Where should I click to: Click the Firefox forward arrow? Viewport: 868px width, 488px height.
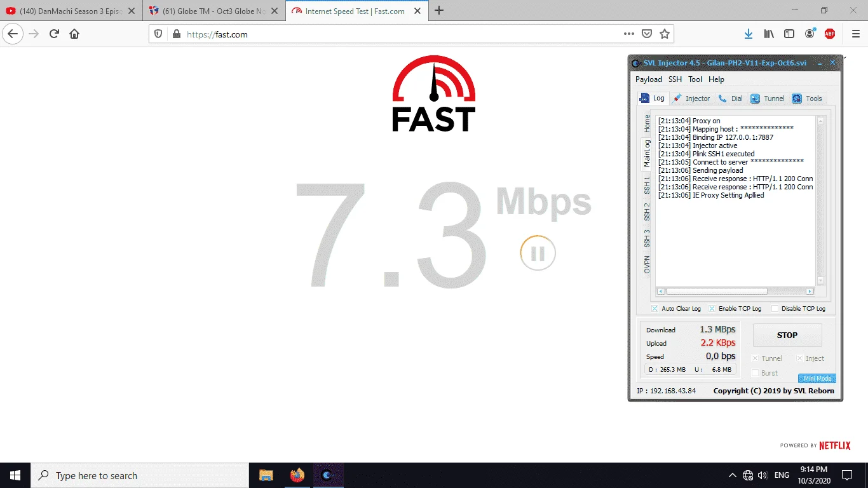(34, 34)
